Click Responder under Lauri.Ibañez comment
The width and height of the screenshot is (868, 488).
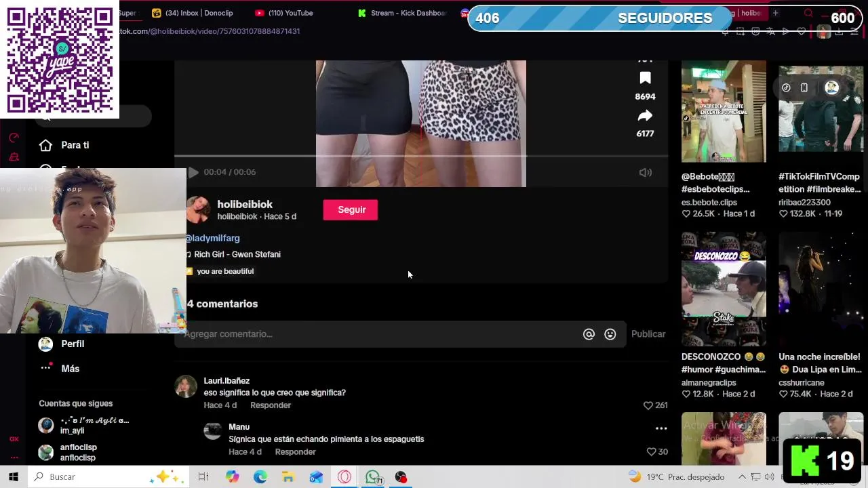click(x=271, y=405)
